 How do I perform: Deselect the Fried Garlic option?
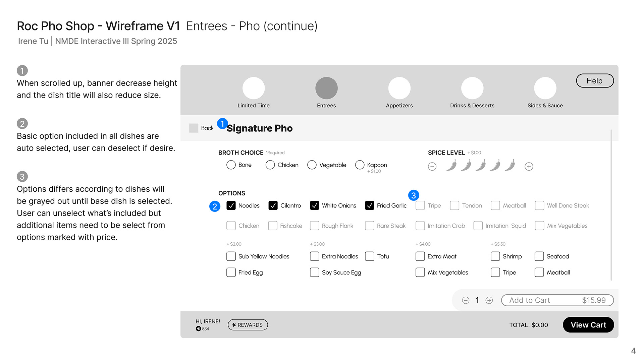click(369, 205)
